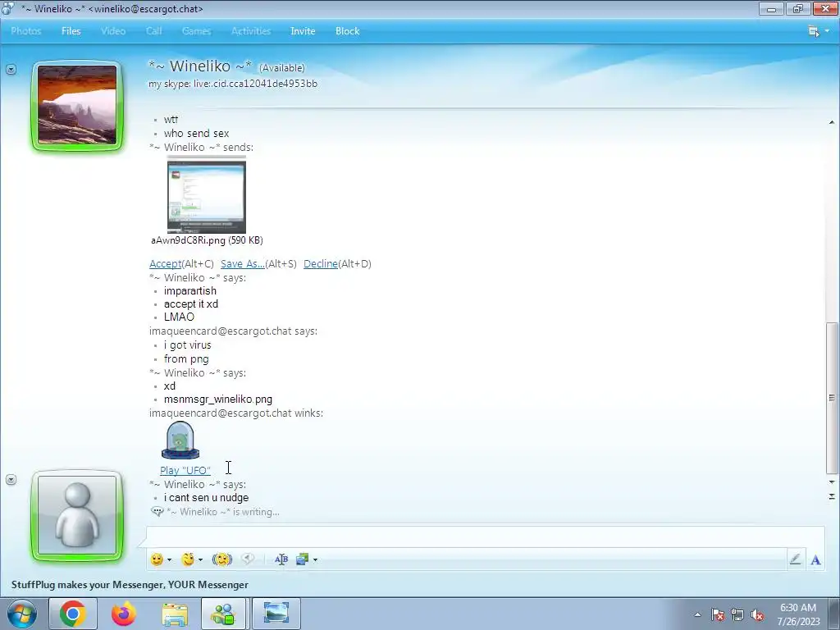The width and height of the screenshot is (840, 630).
Task: Launch Google Chrome from the taskbar
Action: (73, 614)
